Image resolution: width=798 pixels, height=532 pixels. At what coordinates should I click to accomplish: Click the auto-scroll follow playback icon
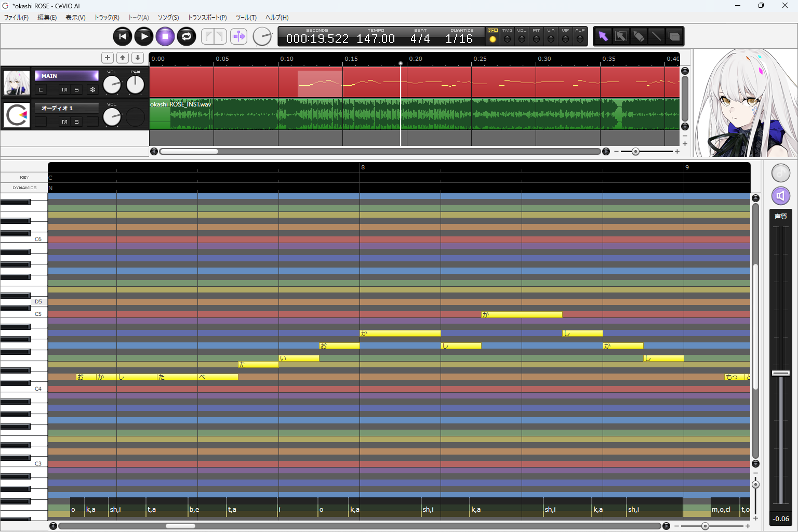pyautogui.click(x=239, y=36)
